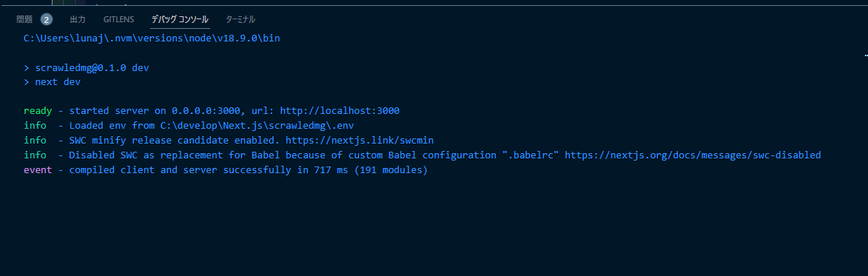Click the scrawledmg@0.1.0 dev line
Screen dimensions: 868x276
(x=87, y=68)
